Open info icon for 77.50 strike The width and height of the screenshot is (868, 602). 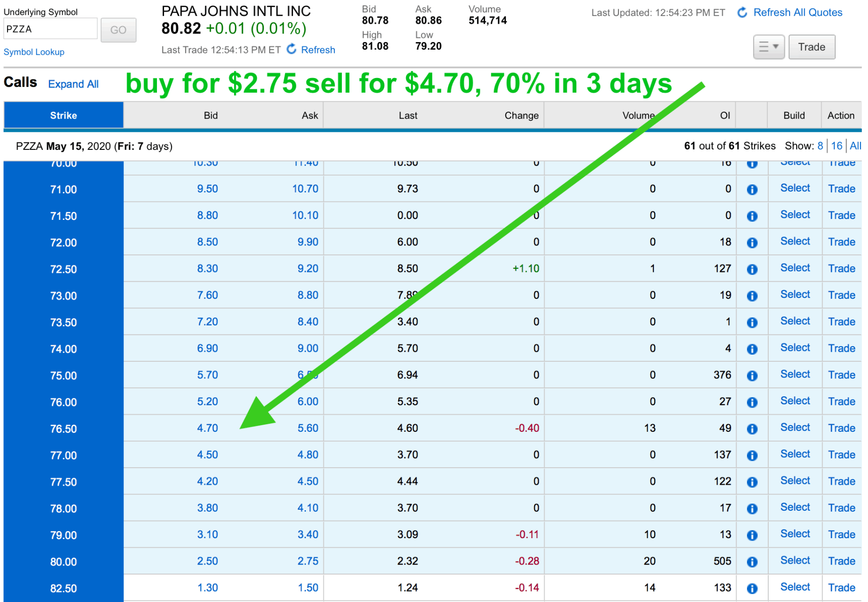coord(752,482)
